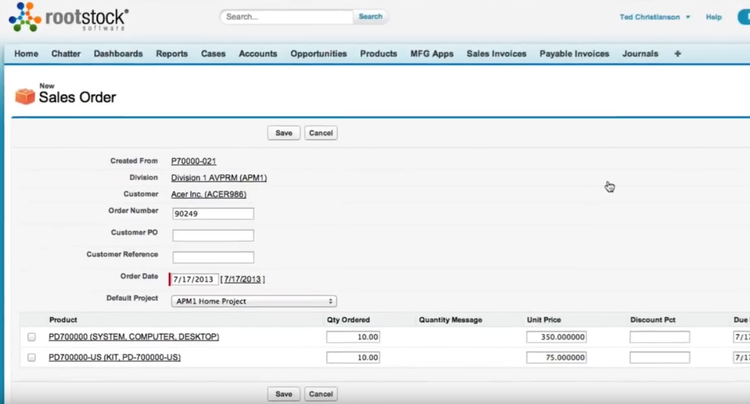
Task: Click Qty Ordered field for PD700000-US kit row
Action: pos(353,358)
